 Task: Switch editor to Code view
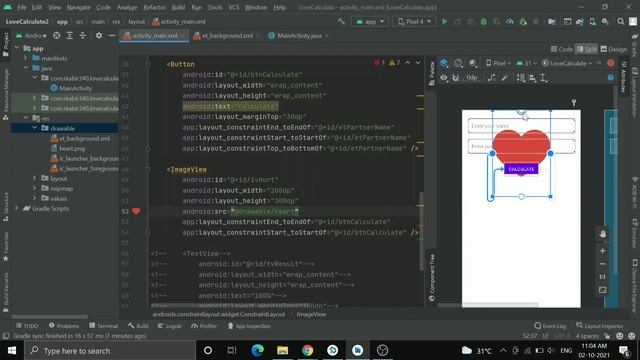coord(562,49)
